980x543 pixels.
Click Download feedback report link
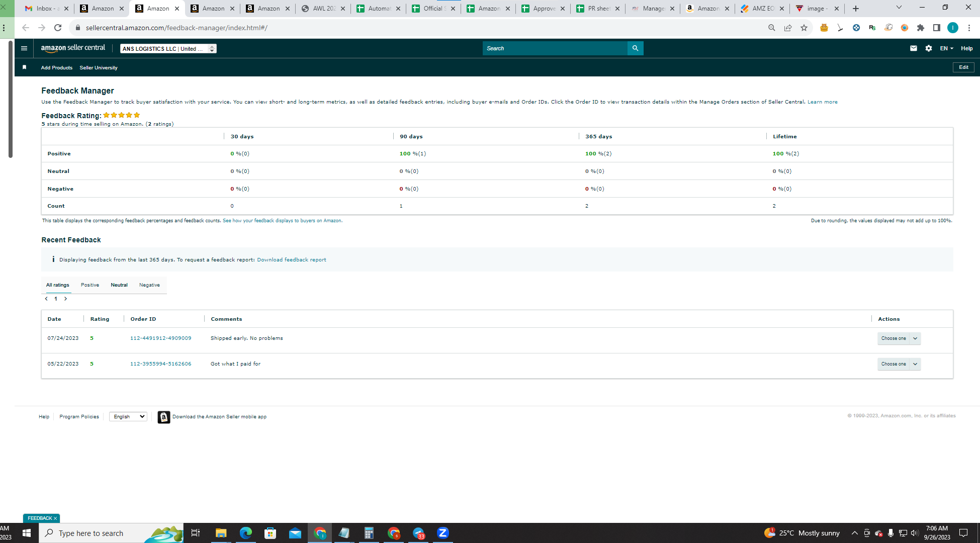(292, 260)
